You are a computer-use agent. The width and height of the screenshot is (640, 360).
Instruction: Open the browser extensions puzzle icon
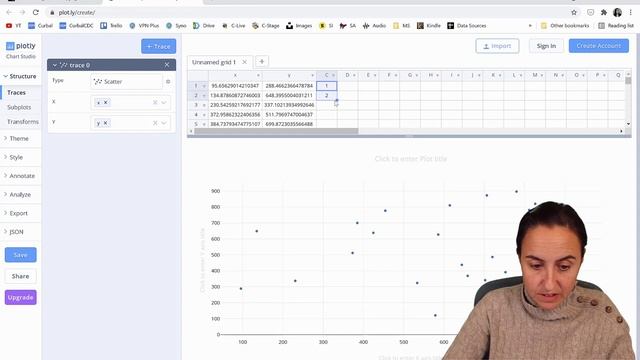click(x=604, y=13)
